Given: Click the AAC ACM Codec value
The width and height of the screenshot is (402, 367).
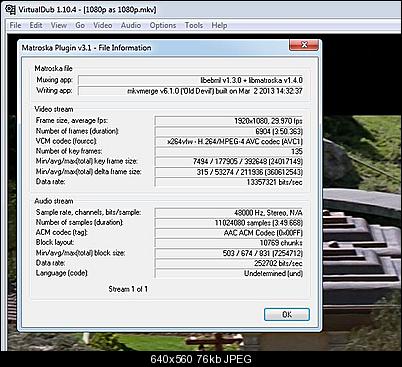Looking at the screenshot, I should pos(229,233).
